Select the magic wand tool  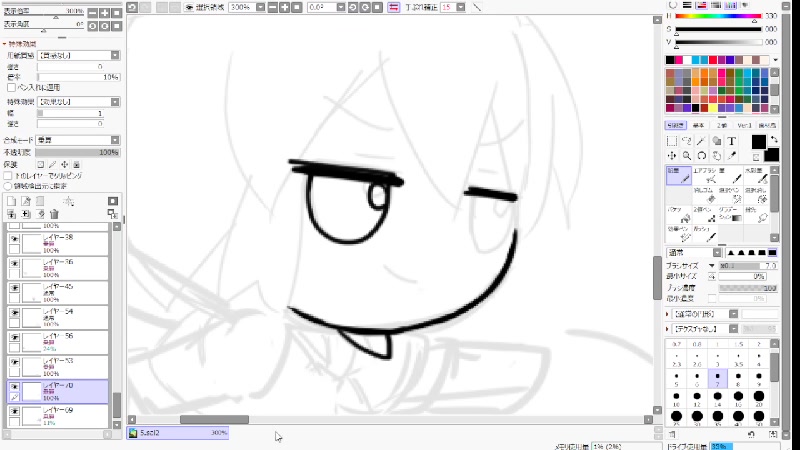pos(702,142)
